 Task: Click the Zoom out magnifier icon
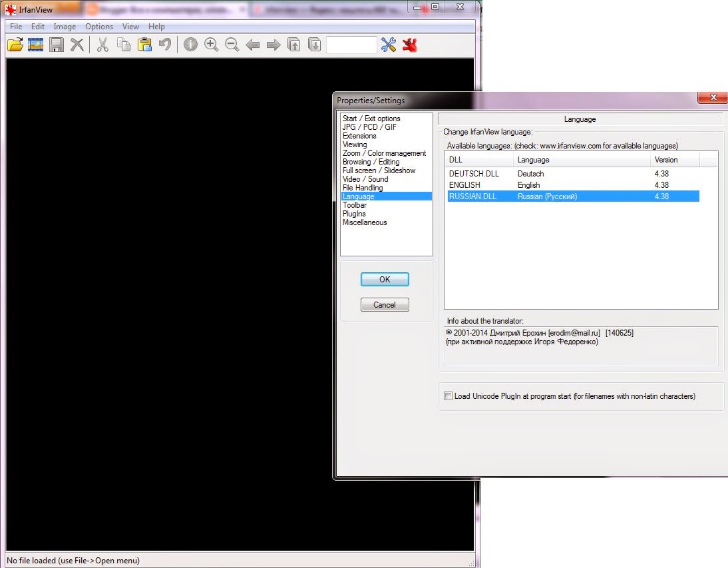[x=232, y=45]
